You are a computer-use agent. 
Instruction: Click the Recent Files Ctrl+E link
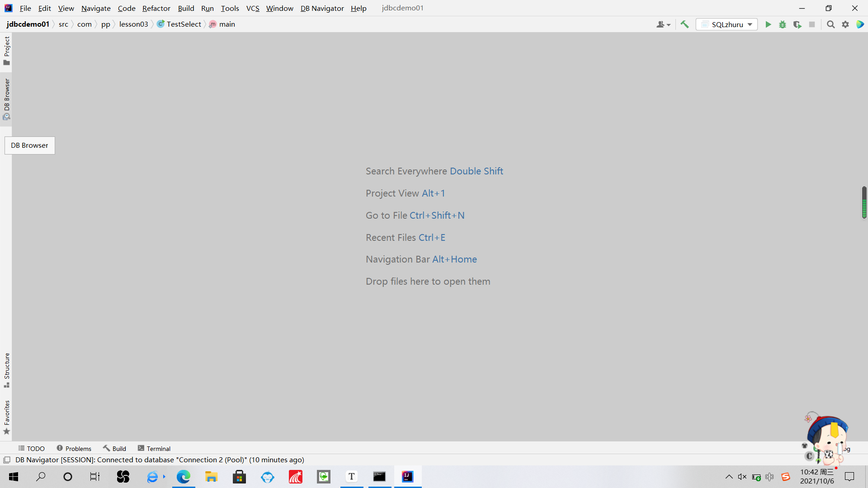pyautogui.click(x=405, y=237)
